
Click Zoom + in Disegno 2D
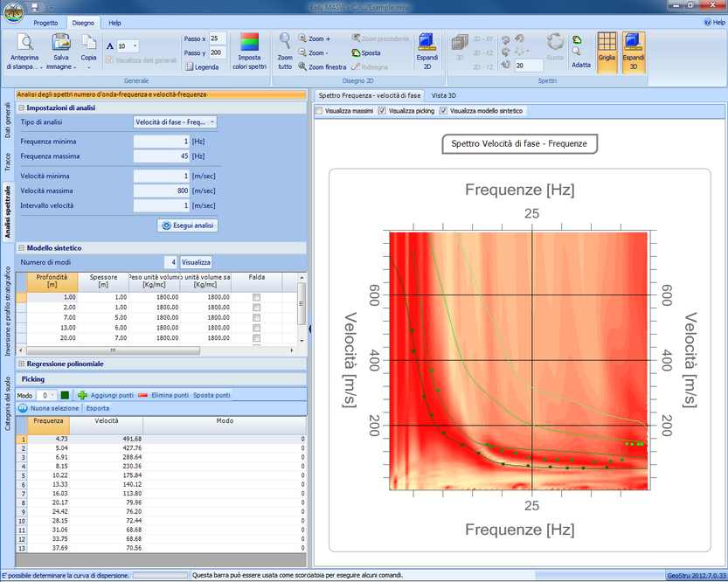(315, 38)
